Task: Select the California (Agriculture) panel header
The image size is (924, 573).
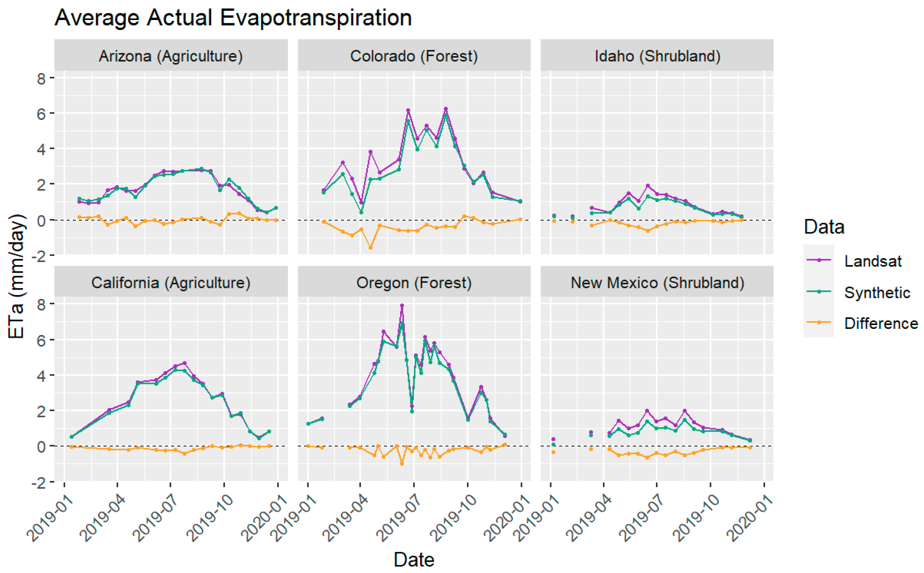Action: (x=171, y=283)
